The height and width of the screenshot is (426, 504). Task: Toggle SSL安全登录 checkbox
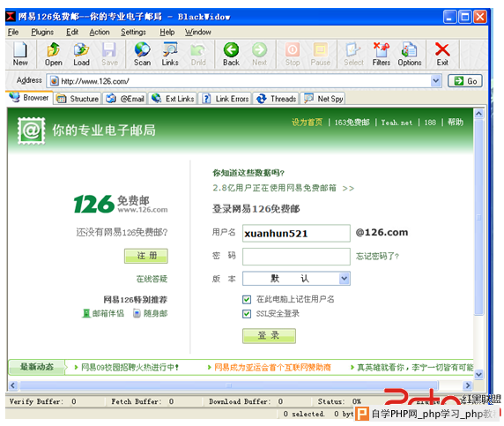[247, 314]
